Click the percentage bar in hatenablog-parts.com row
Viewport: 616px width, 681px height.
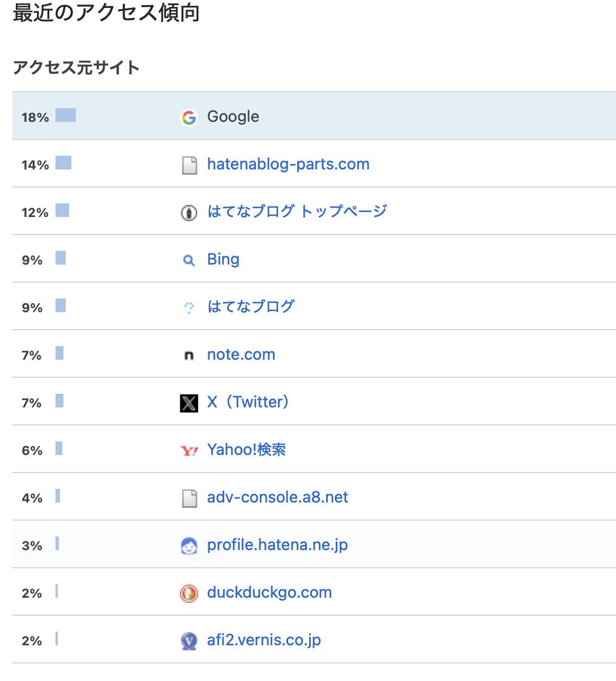[64, 163]
